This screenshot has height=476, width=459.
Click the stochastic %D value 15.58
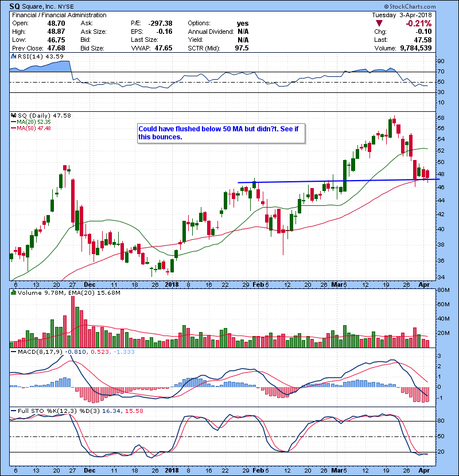pos(134,411)
